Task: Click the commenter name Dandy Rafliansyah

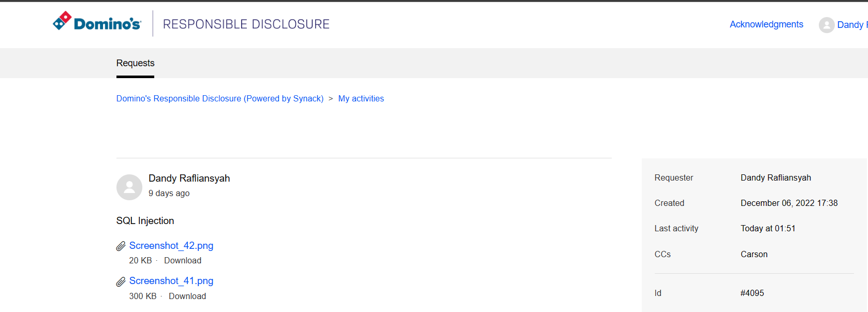Action: click(x=189, y=179)
